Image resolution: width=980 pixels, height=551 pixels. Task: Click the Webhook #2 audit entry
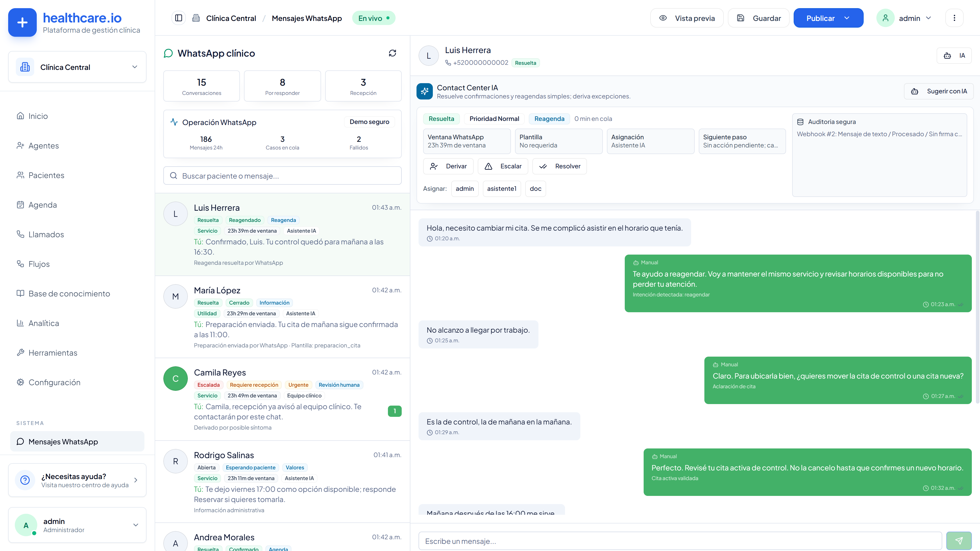pyautogui.click(x=879, y=134)
